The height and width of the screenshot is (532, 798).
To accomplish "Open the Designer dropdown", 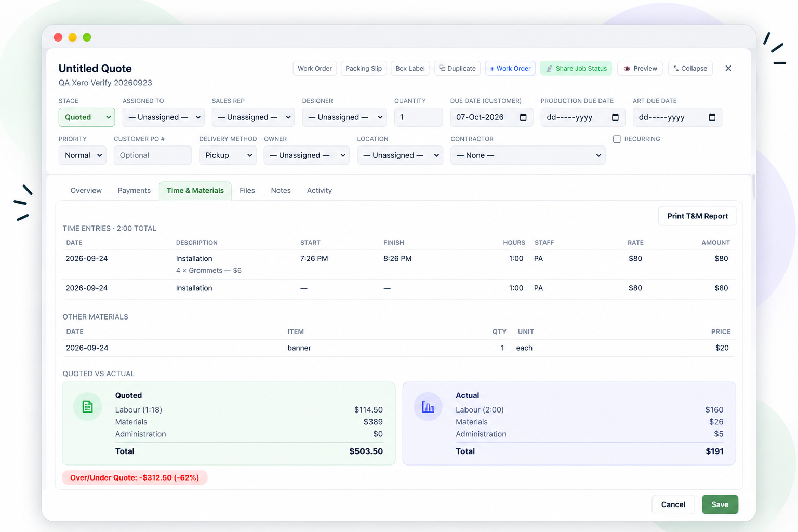I will pyautogui.click(x=344, y=117).
